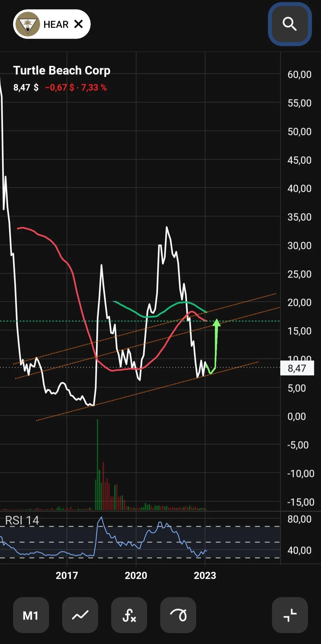The width and height of the screenshot is (321, 644).
Task: Remove the HEAR ticker chip
Action: tap(78, 24)
